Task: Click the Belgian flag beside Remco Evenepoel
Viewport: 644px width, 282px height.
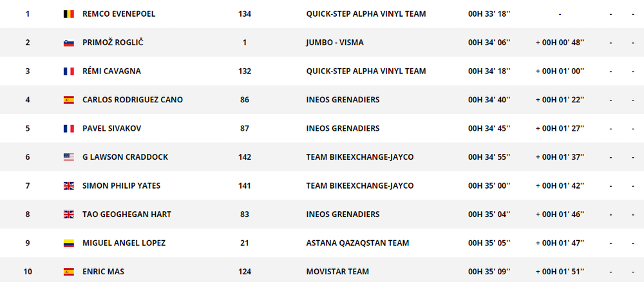Action: pos(68,14)
